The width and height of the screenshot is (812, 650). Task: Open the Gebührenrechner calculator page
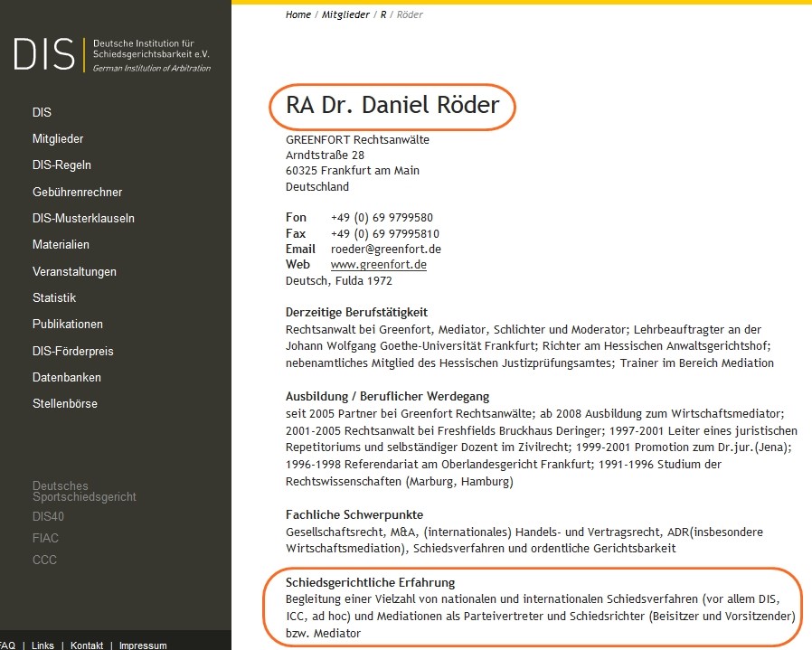coord(77,192)
